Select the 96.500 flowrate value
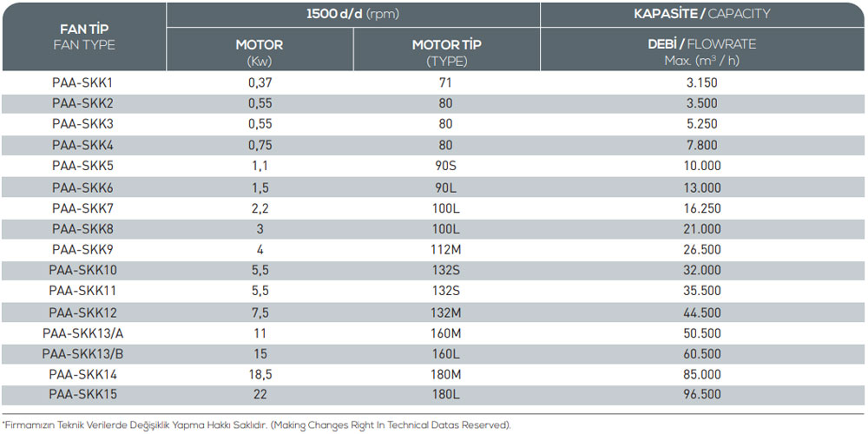The image size is (868, 434). point(702,395)
